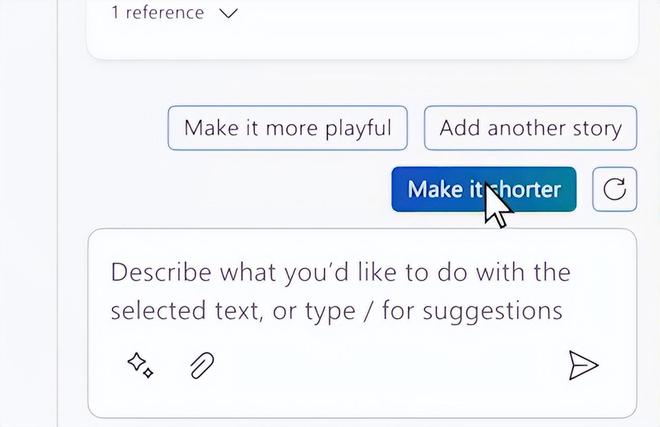Regenerate suggestions with the circular arrow button
This screenshot has width=660, height=427.
[614, 190]
